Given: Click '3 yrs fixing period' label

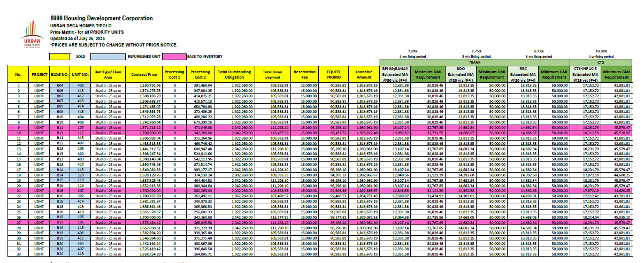Looking at the screenshot, I should tap(412, 56).
